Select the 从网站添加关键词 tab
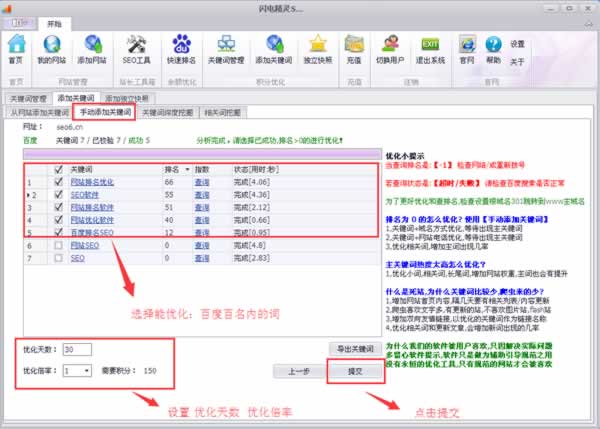600x429 pixels. (41, 113)
